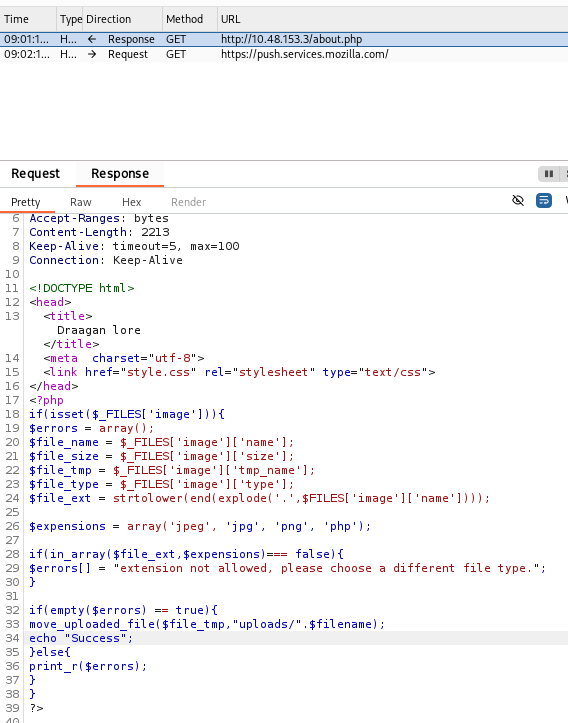Click the "extension not allowed" error line

pyautogui.click(x=287, y=568)
